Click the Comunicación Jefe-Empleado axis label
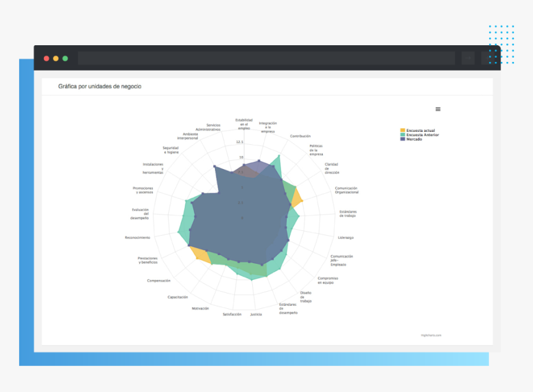 coord(341,261)
